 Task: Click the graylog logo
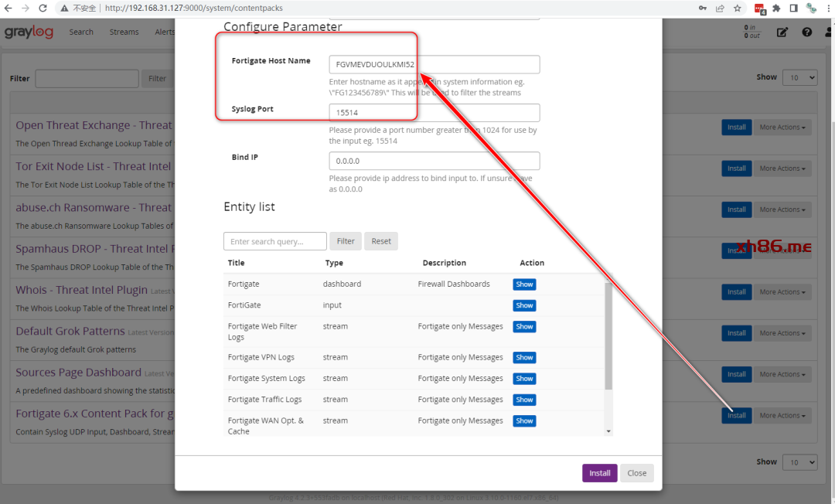(x=29, y=32)
